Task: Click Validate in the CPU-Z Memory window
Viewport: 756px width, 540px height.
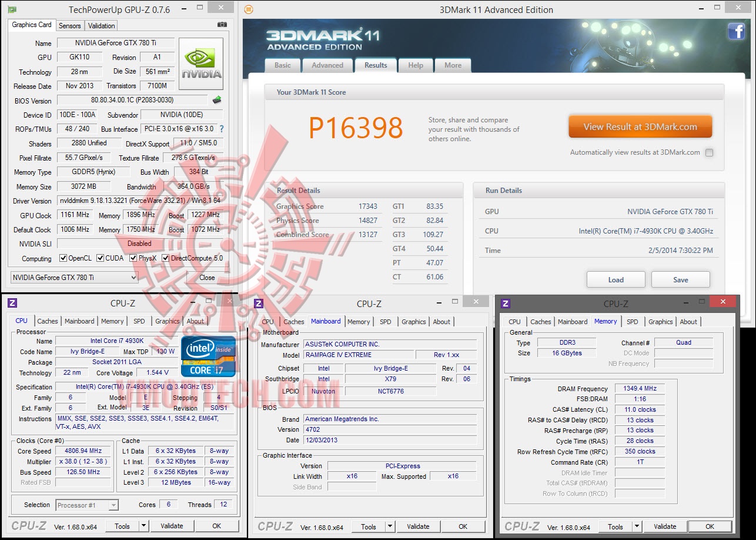Action: (665, 526)
